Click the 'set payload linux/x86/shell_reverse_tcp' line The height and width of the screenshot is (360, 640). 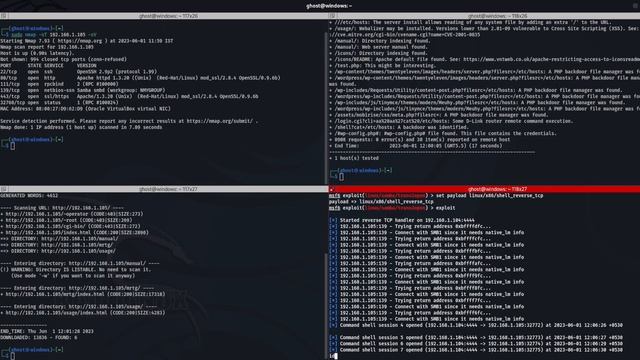click(436, 196)
